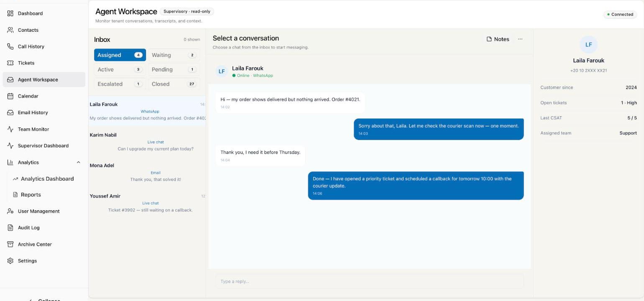Click the Call History phone icon
644x301 pixels.
click(x=10, y=46)
